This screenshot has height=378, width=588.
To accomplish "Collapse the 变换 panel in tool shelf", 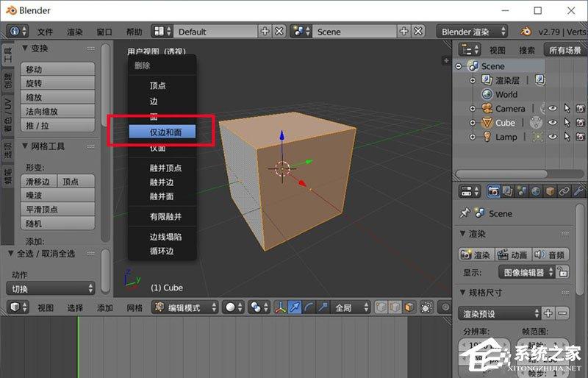I will click(25, 48).
